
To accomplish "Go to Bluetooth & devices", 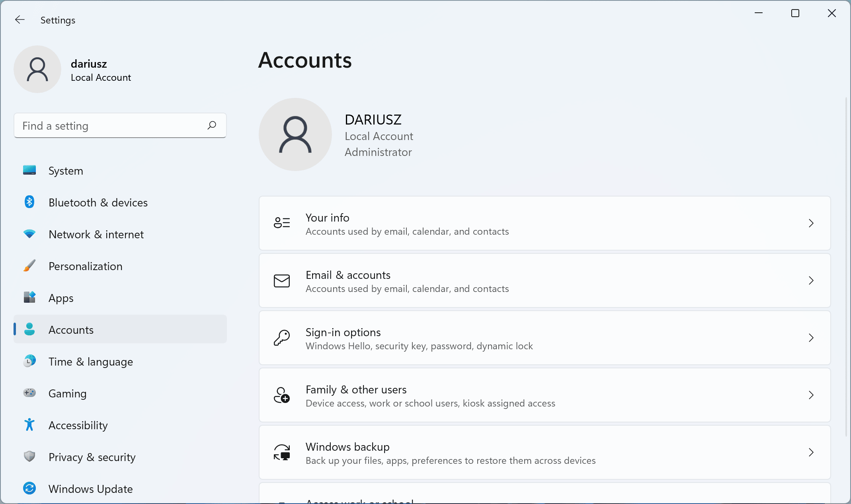I will pos(120,202).
